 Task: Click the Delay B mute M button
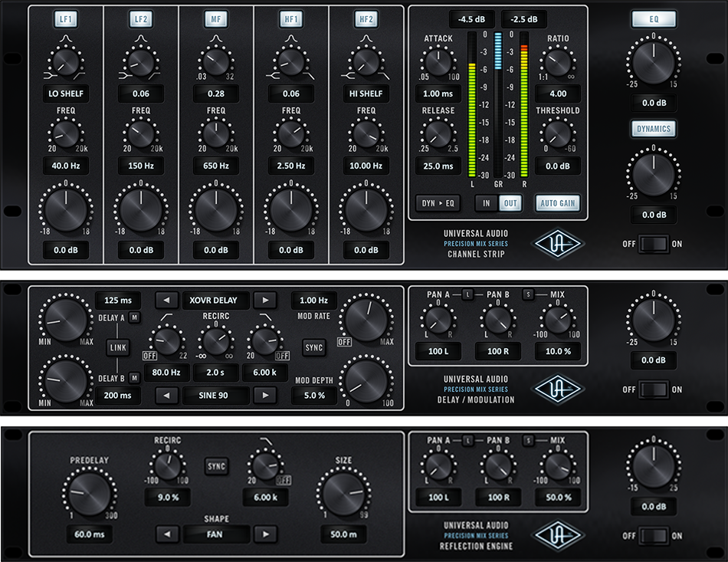coord(133,376)
